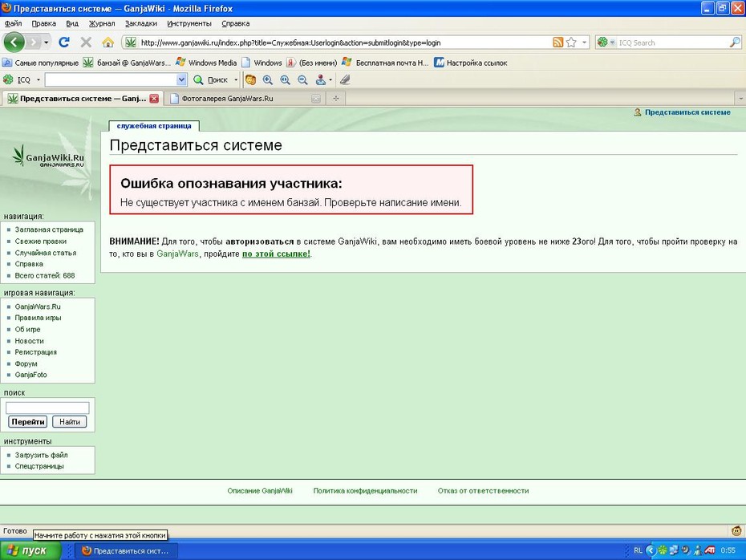The width and height of the screenshot is (746, 560).
Task: Open Случайная статья link
Action: click(45, 253)
